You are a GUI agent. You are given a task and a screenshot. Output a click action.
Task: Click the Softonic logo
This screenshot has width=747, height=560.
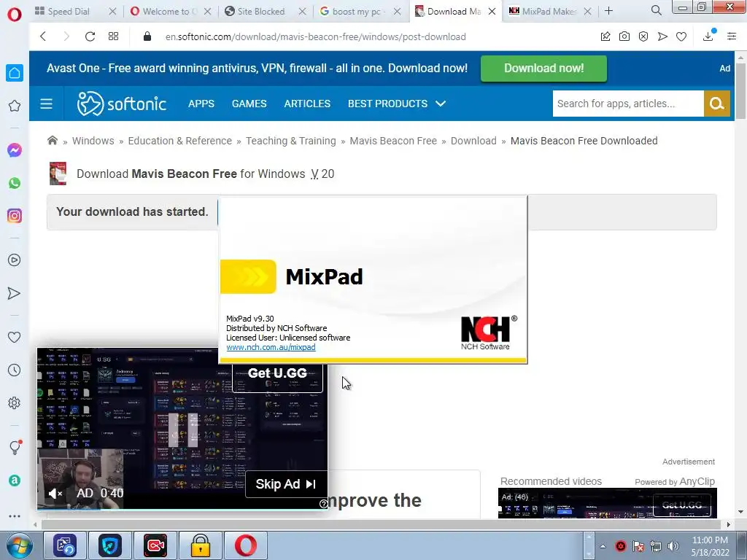[122, 104]
